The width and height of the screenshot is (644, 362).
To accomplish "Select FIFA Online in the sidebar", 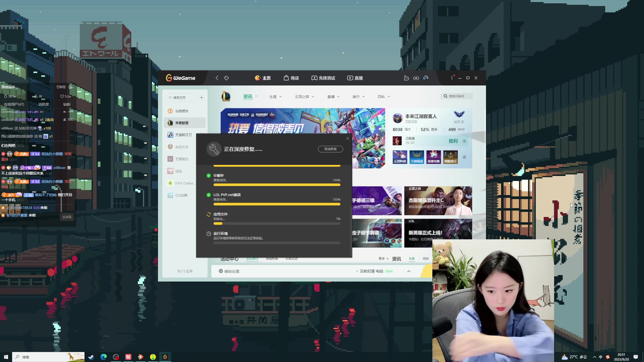I will coord(180,183).
